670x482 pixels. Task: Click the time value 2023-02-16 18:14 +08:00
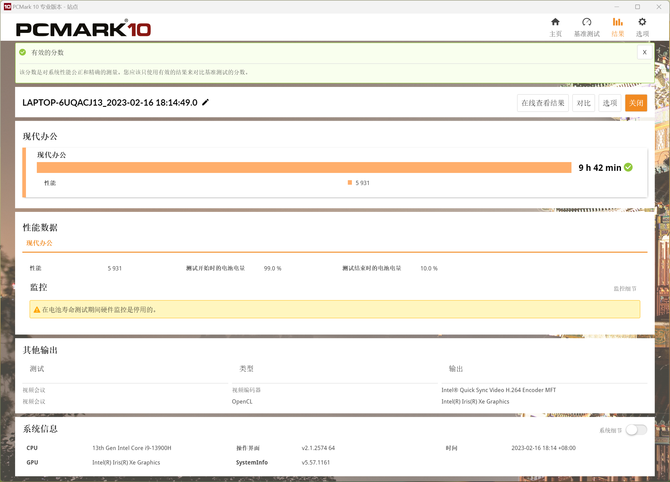(x=544, y=448)
